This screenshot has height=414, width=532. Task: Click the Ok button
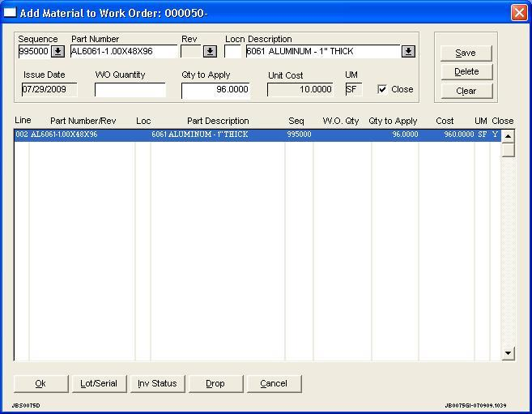tap(40, 383)
